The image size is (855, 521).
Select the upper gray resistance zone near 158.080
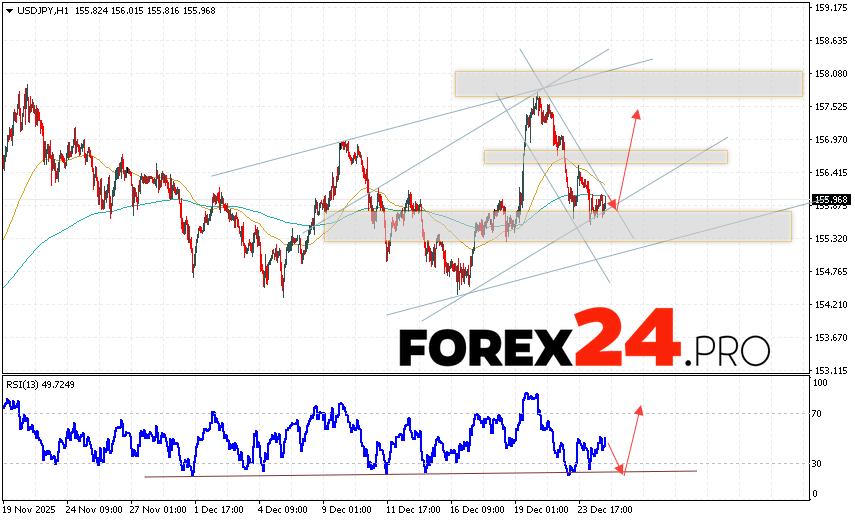[x=628, y=83]
